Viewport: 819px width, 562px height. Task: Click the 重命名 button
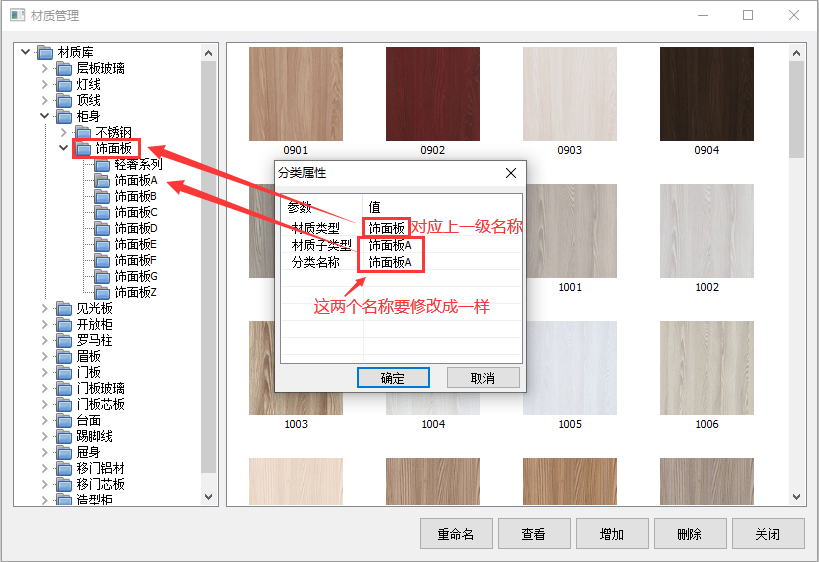click(x=456, y=534)
